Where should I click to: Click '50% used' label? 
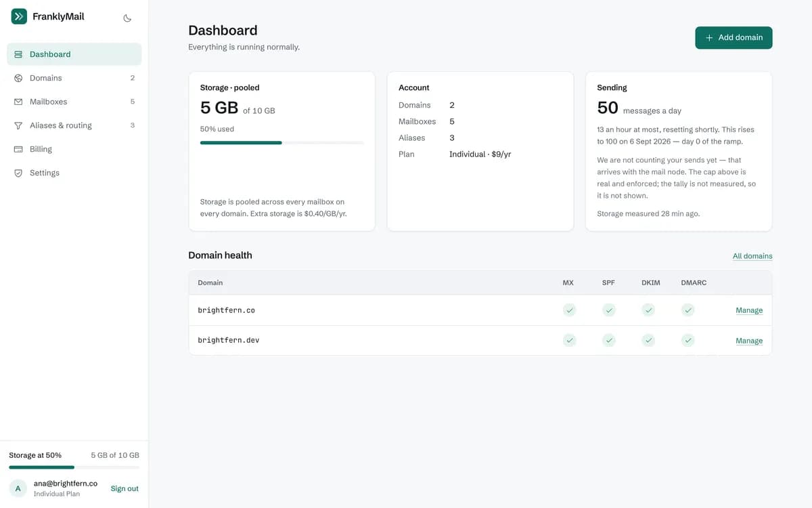217,129
